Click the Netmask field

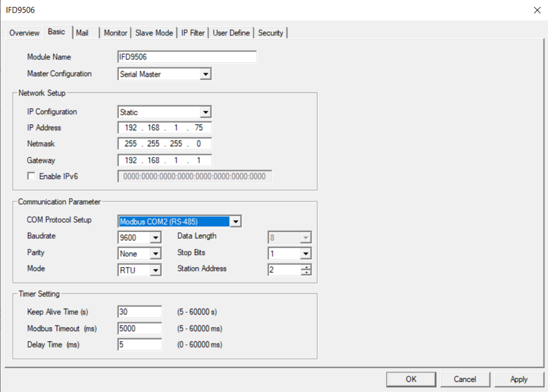coord(165,144)
